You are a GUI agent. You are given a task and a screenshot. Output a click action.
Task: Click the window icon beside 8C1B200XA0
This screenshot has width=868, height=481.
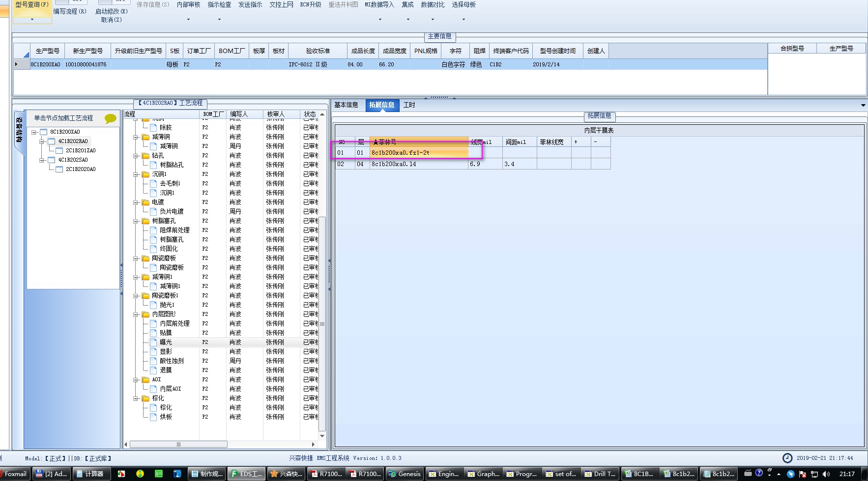point(43,132)
